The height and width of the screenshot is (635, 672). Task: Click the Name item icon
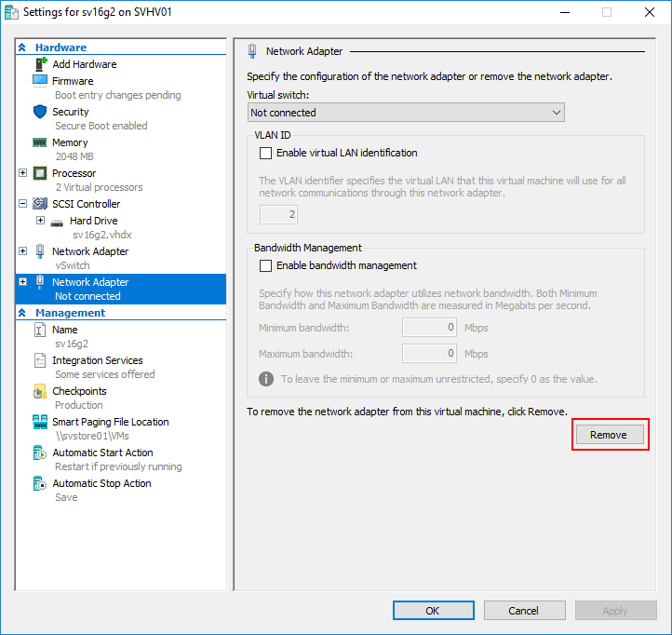pyautogui.click(x=40, y=330)
